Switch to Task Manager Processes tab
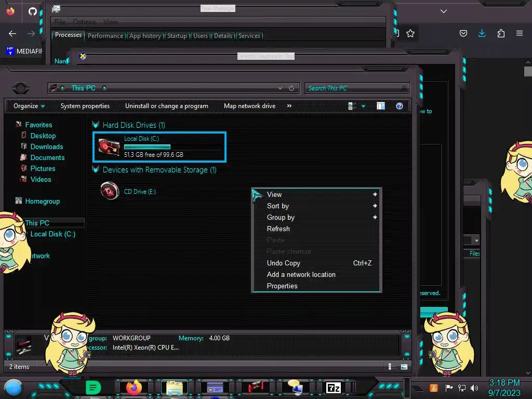 68,35
